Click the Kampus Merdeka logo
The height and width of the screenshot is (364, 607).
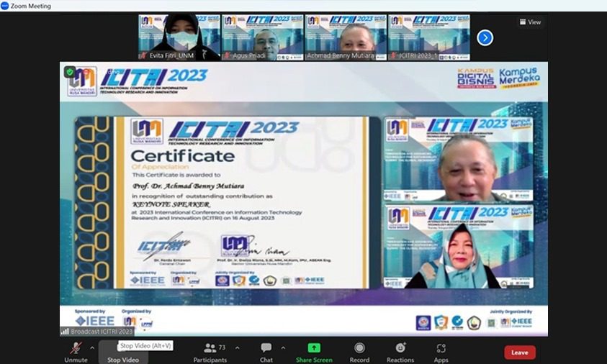[x=519, y=78]
